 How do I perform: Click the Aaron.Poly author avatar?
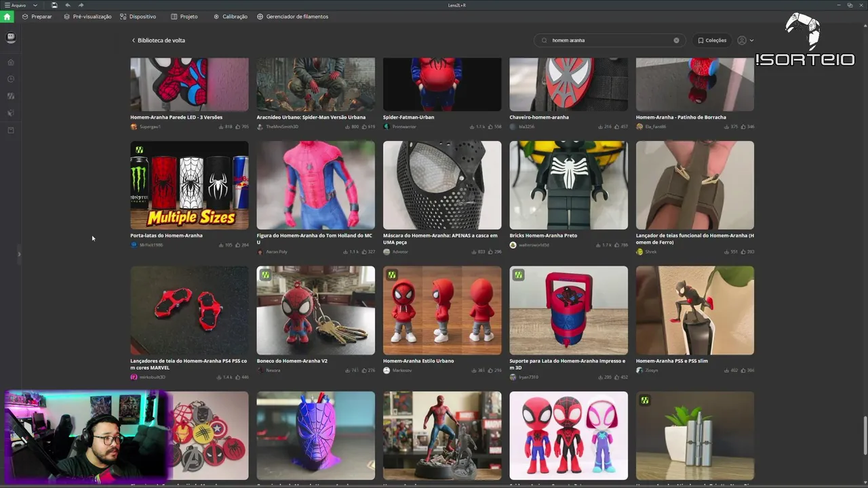click(260, 252)
